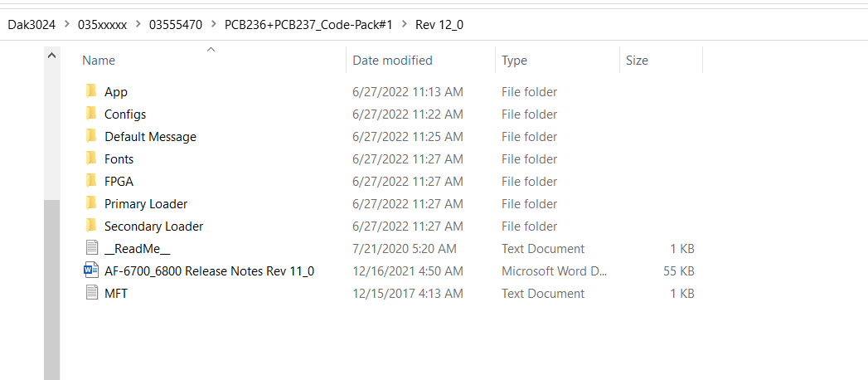Expand chevron before Rev 12_0 breadcrumb
The image size is (868, 380).
tap(405, 25)
